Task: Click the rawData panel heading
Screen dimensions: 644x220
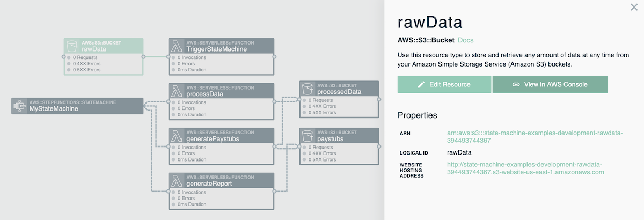Action: tap(430, 23)
